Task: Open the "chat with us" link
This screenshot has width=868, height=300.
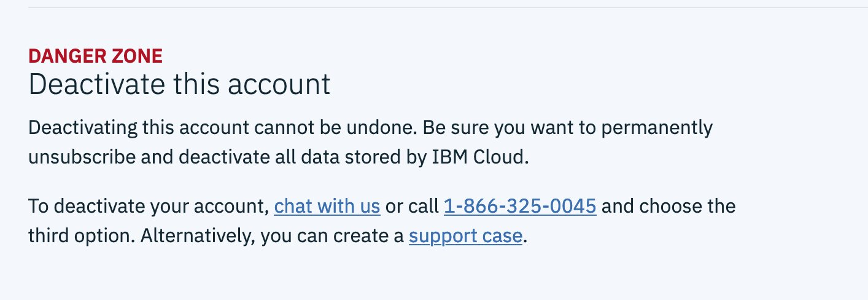Action: coord(327,206)
